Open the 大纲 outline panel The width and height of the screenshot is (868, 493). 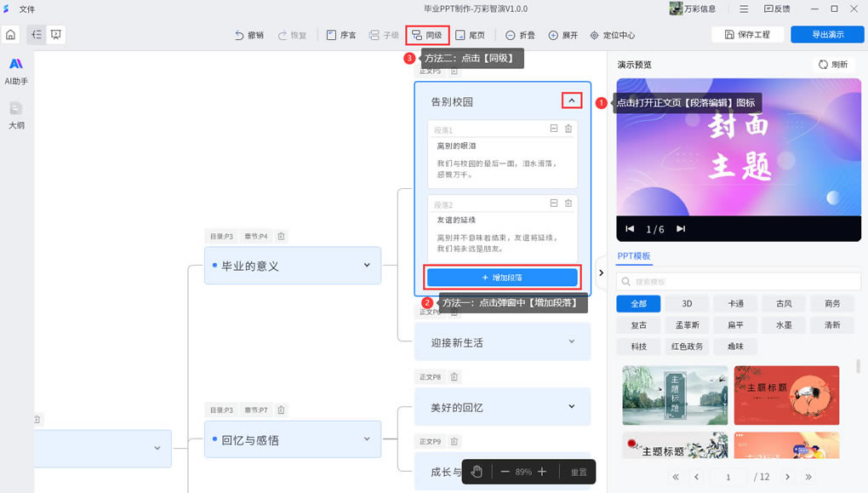click(x=15, y=114)
